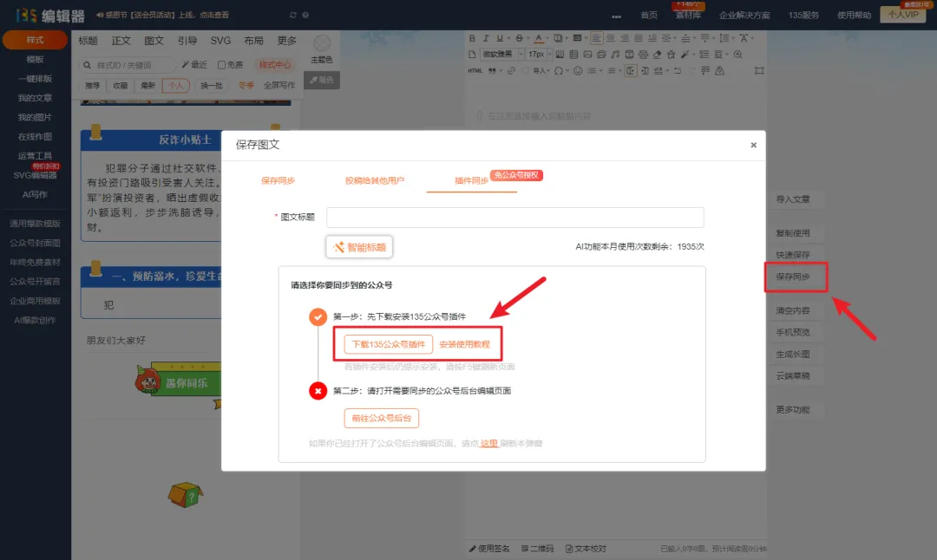Open AI写作 in left sidebar
The height and width of the screenshot is (560, 937).
coord(35,195)
